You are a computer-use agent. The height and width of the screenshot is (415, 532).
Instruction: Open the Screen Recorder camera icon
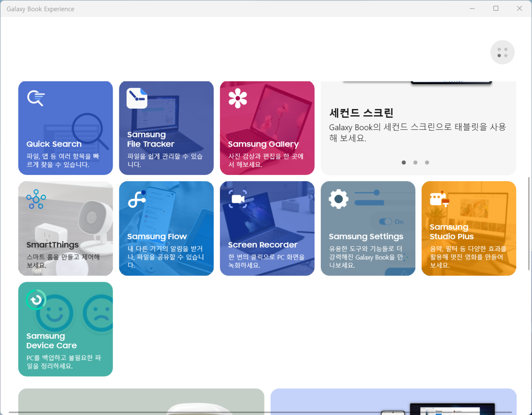pyautogui.click(x=238, y=199)
